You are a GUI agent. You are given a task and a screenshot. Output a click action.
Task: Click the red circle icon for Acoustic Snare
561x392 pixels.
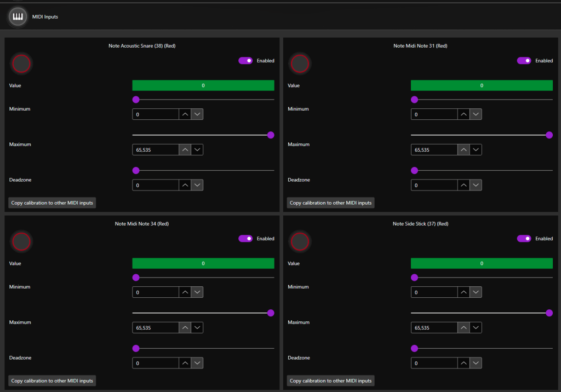pos(21,64)
